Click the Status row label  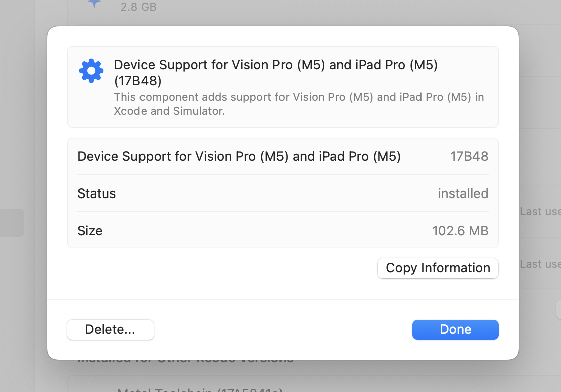tap(97, 193)
